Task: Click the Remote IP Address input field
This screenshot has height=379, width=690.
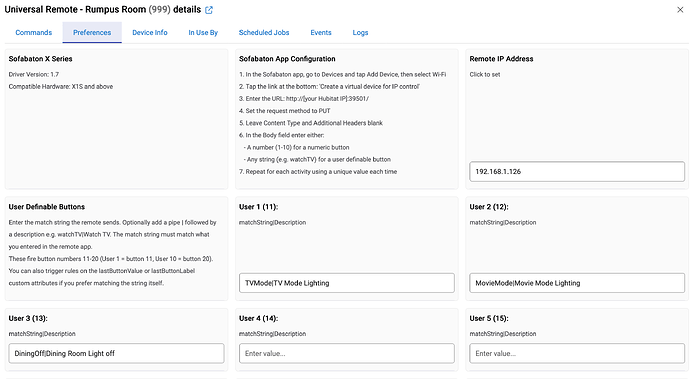Action: [577, 172]
